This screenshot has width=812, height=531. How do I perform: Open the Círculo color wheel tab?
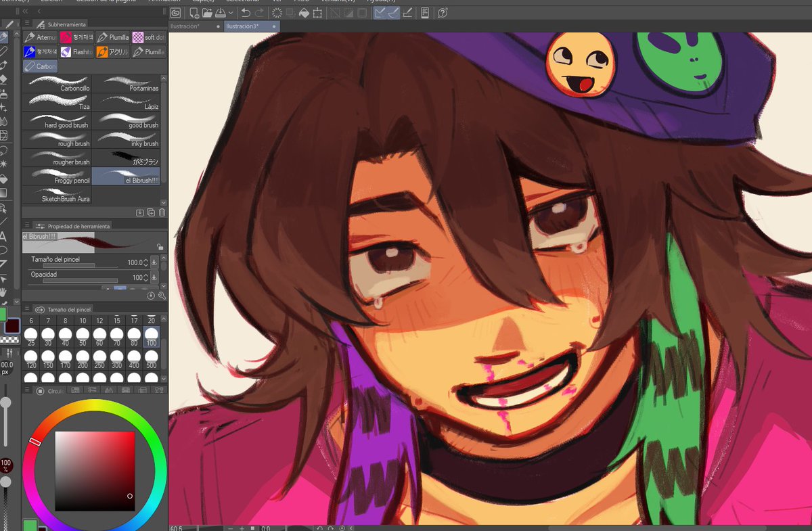(50, 391)
